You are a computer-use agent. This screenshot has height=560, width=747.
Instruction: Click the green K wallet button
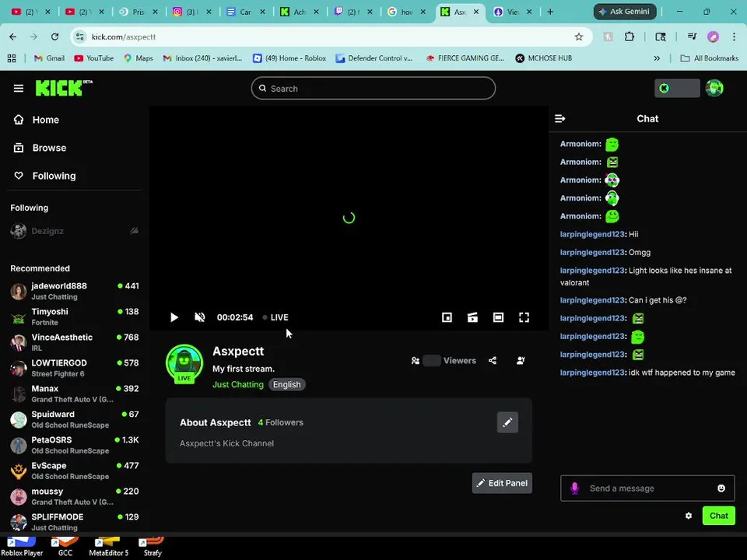click(677, 88)
